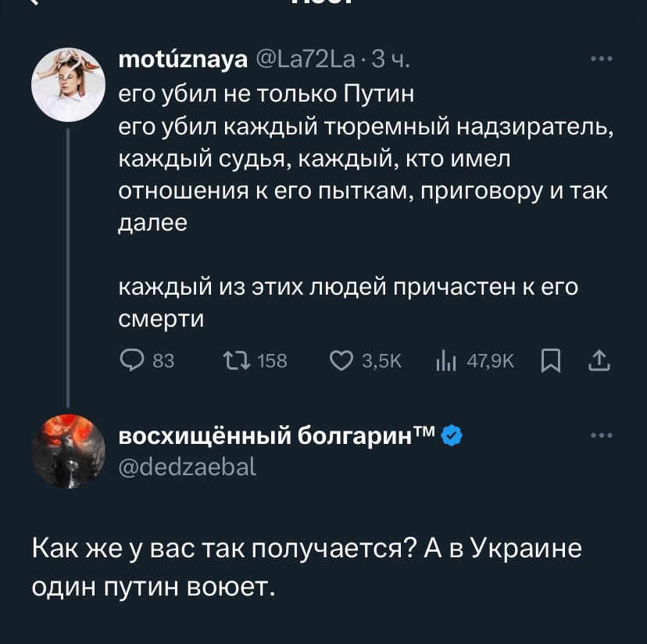Open more options on motúznaya's tweet
The width and height of the screenshot is (647, 644).
pos(602,59)
